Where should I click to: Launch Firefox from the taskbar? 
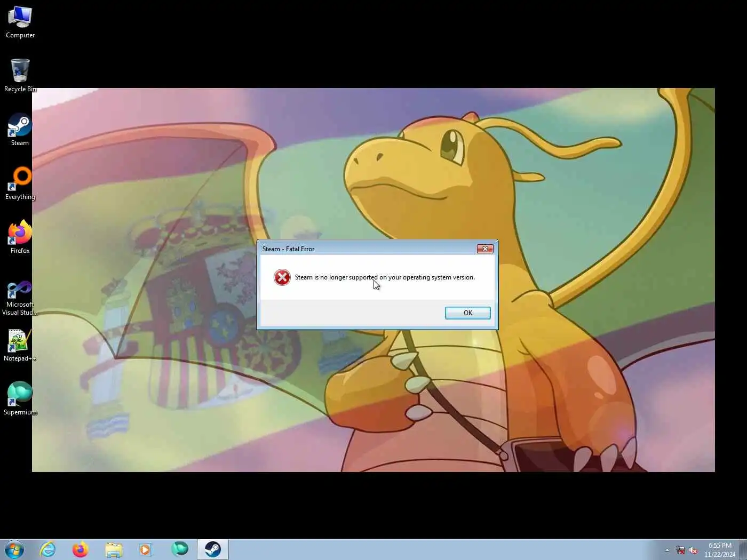(80, 549)
